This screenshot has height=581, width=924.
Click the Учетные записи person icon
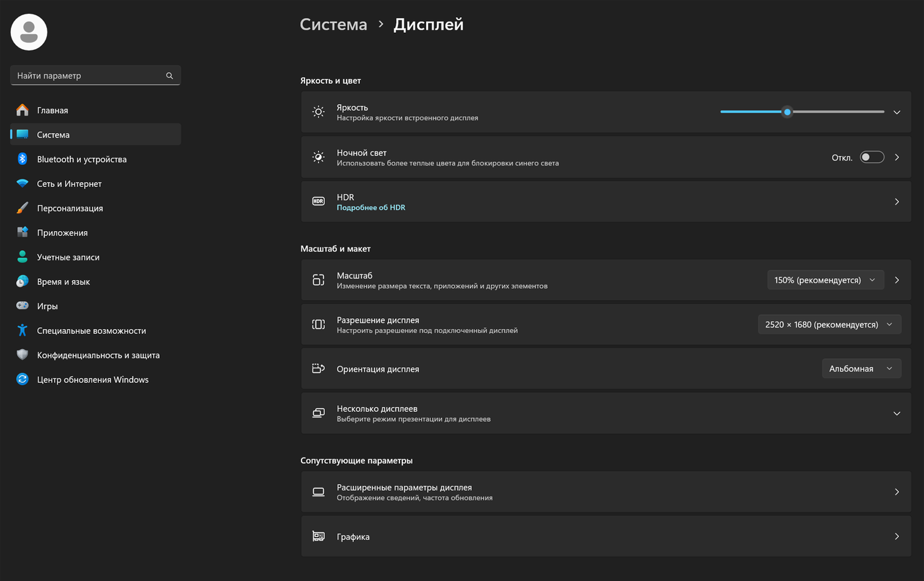tap(22, 257)
